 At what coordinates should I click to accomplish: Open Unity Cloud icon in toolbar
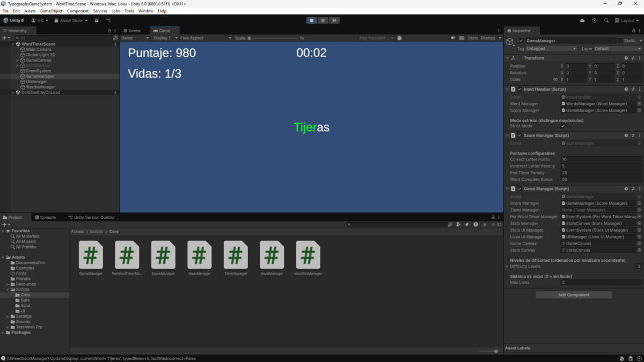(582, 20)
